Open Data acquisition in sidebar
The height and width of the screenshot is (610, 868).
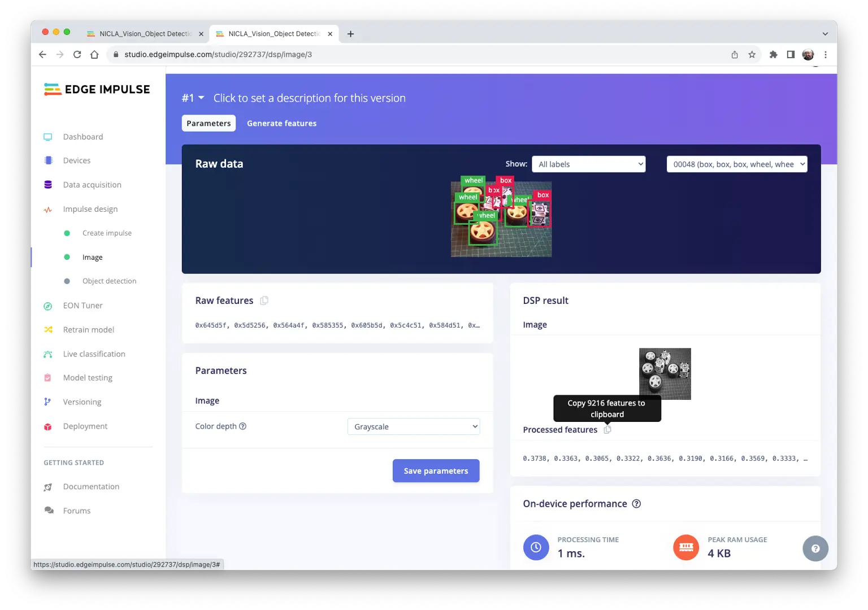coord(92,185)
